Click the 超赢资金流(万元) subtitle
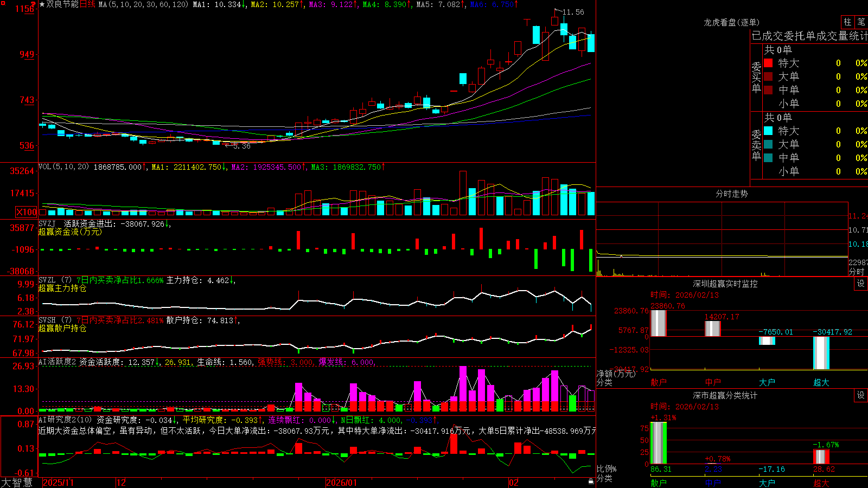868x488 pixels. click(70, 232)
